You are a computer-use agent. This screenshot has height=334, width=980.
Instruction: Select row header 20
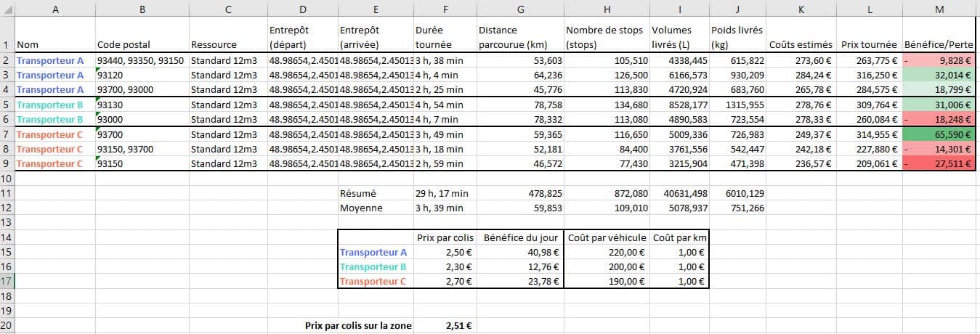pos(7,325)
